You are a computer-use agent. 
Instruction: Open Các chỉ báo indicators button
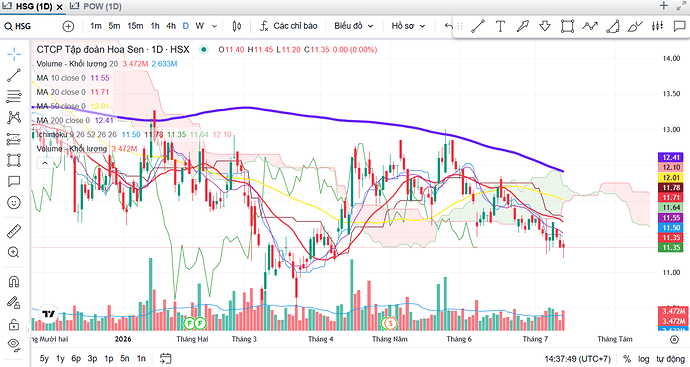pos(289,26)
